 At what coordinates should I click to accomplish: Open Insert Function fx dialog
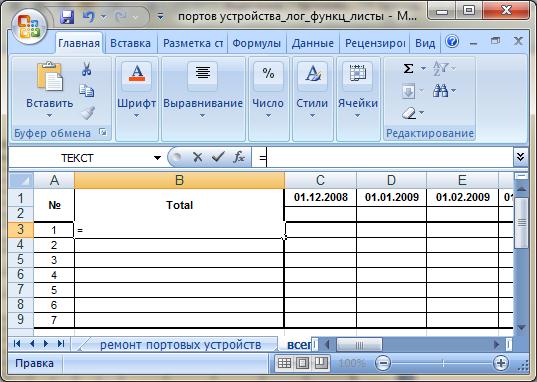pos(239,157)
